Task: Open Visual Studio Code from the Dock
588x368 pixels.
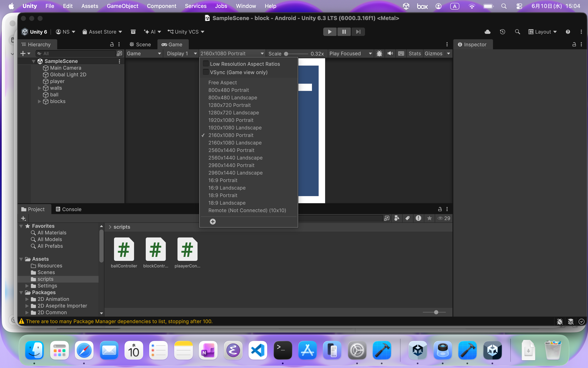Action: pyautogui.click(x=258, y=350)
